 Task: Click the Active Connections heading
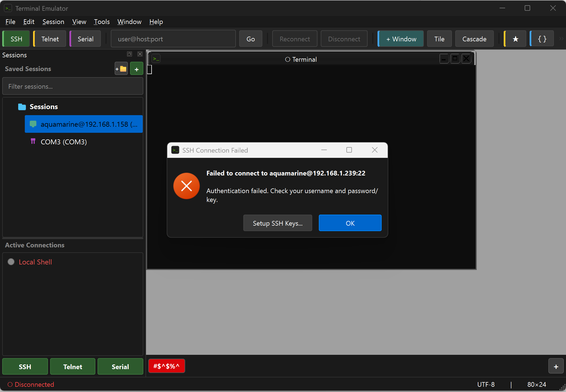coord(35,245)
